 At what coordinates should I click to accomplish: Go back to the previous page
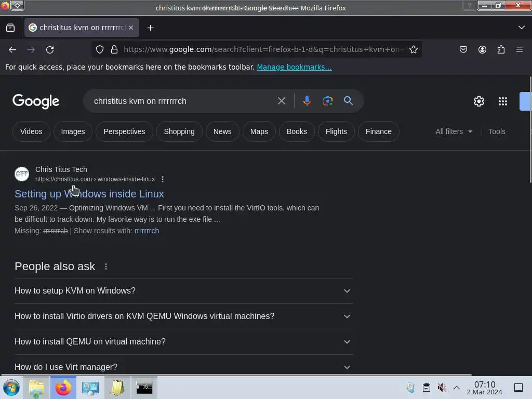[12, 50]
